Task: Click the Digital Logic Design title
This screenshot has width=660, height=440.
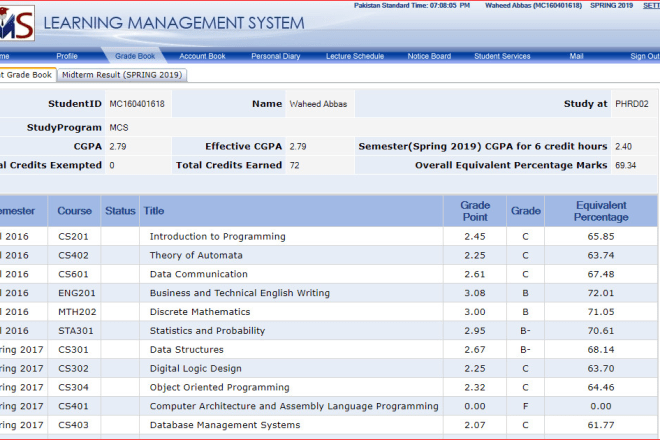Action: point(196,369)
